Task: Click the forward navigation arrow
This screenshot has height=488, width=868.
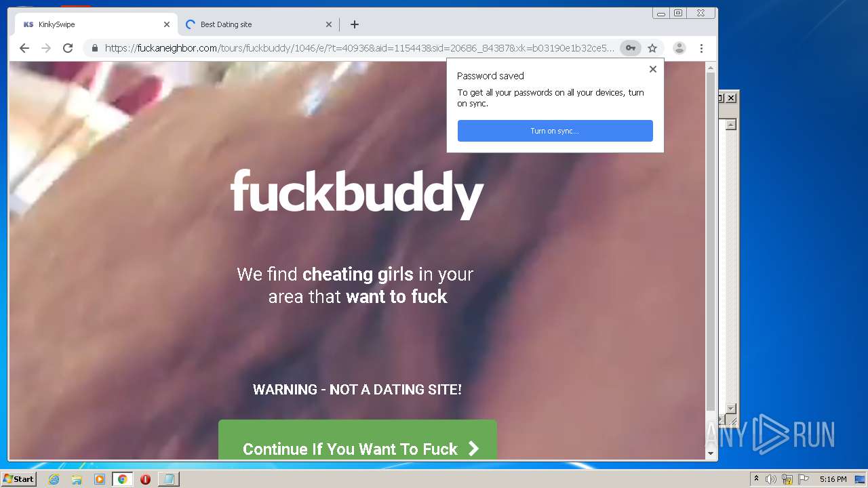Action: (x=46, y=48)
